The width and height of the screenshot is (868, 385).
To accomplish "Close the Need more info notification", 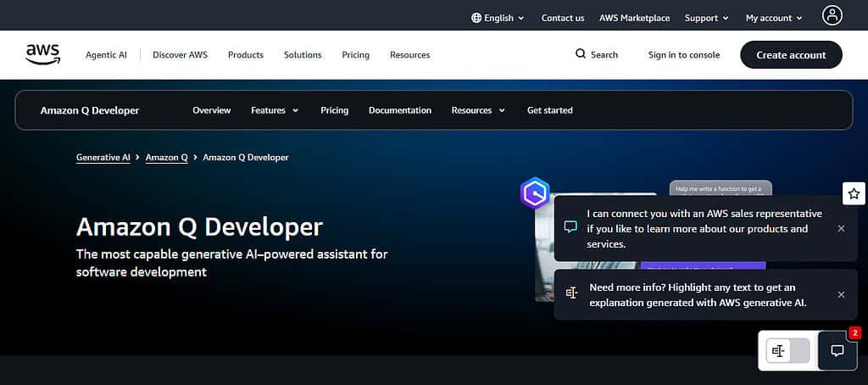I will (841, 295).
